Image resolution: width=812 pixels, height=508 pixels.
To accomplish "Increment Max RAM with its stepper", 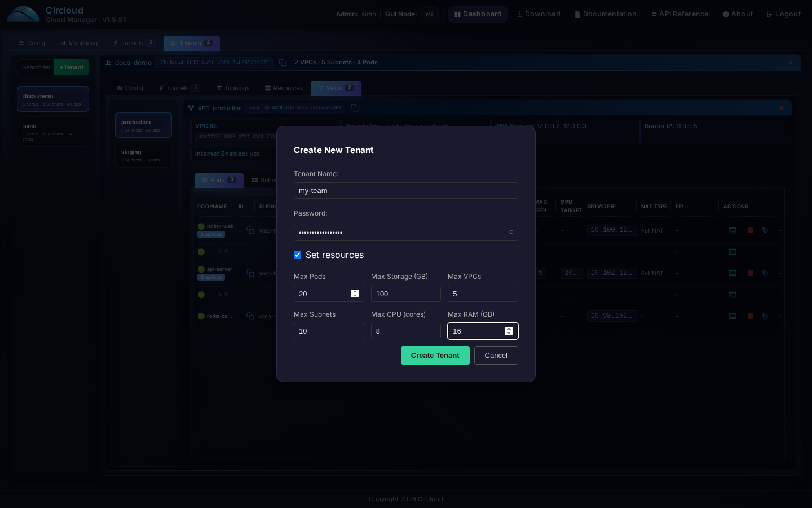I will (509, 329).
